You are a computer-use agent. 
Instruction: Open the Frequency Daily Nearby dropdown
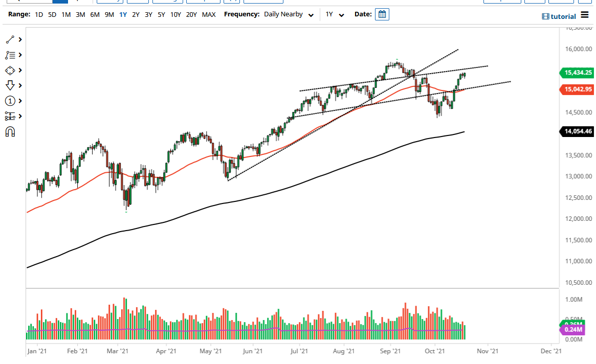(x=286, y=14)
